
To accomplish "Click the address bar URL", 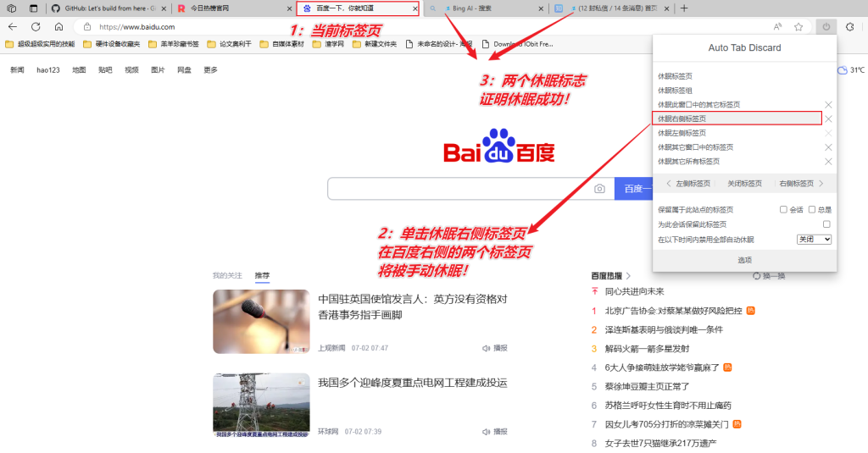I will coord(137,26).
